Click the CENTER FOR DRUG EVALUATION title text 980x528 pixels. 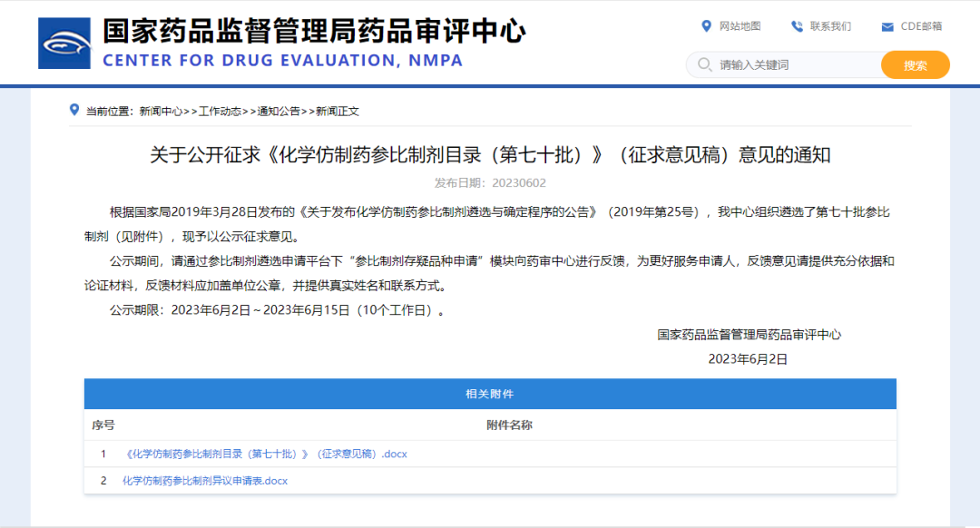281,62
